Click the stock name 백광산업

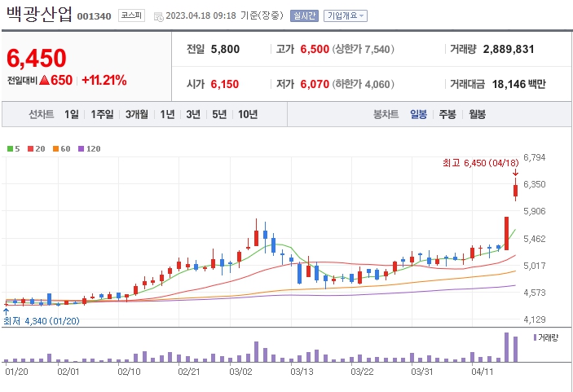pos(39,15)
